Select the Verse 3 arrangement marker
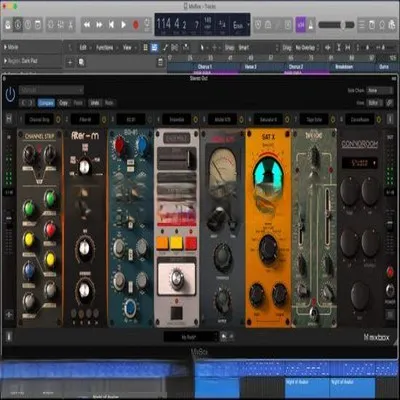 pyautogui.click(x=251, y=67)
